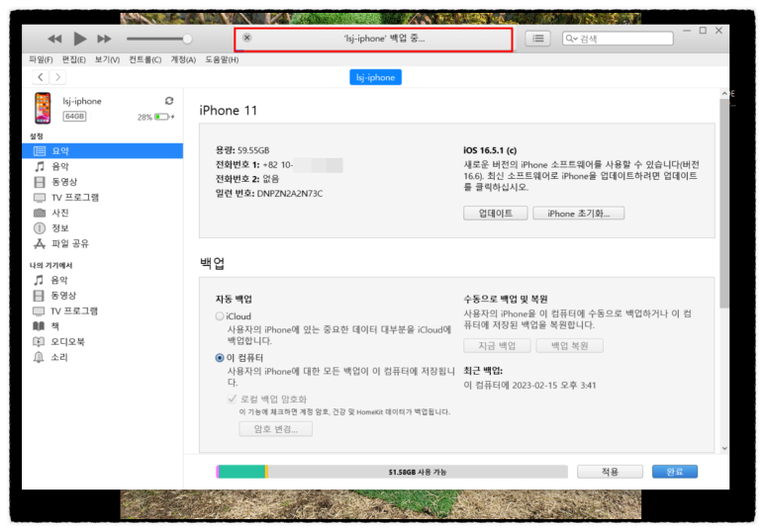
Task: Click the battery indicator icon
Action: (x=162, y=117)
